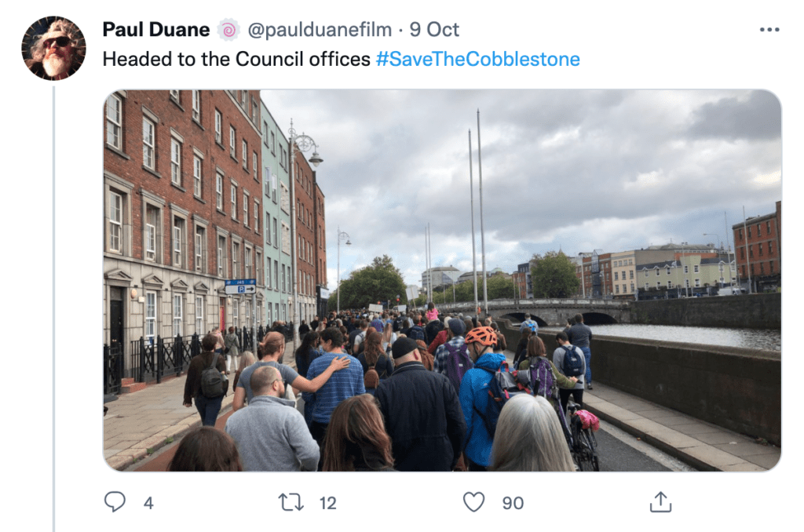Click the retweet count 12
This screenshot has width=804, height=532.
[x=327, y=503]
